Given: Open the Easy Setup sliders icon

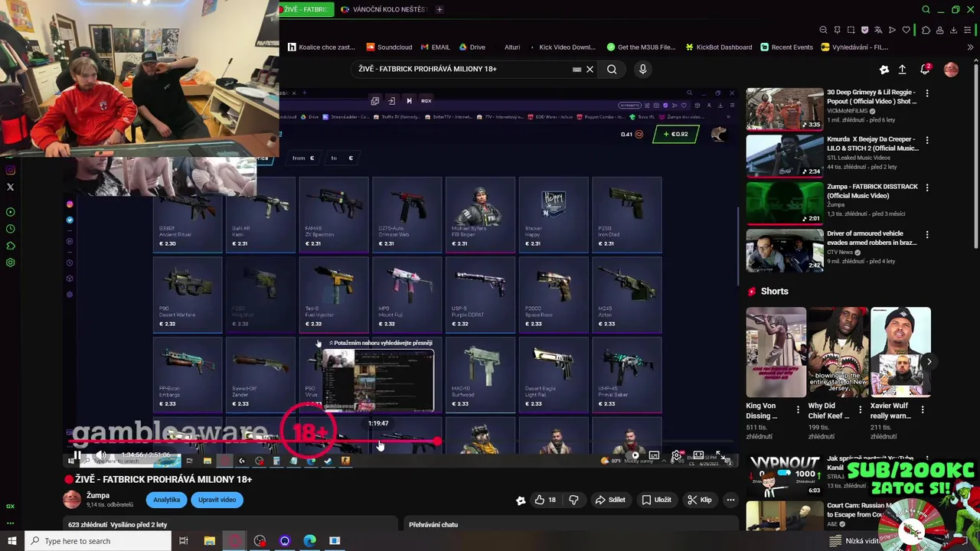Looking at the screenshot, I should point(969,30).
